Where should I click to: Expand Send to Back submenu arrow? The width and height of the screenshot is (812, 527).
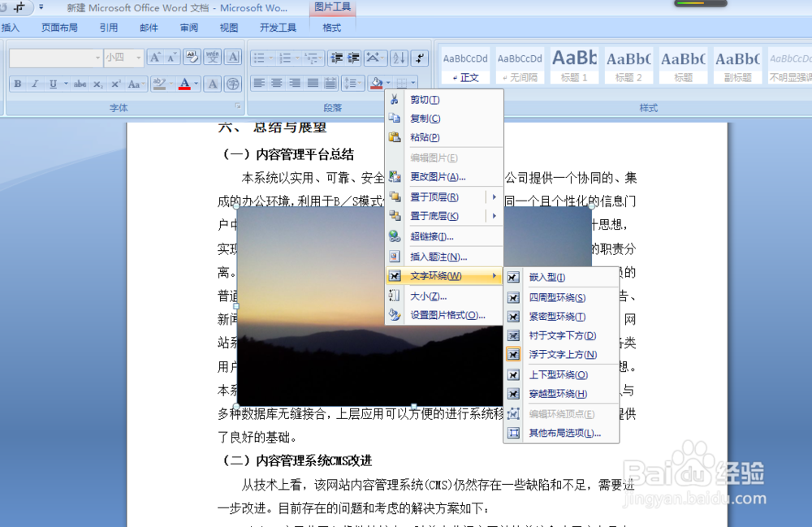(x=495, y=216)
